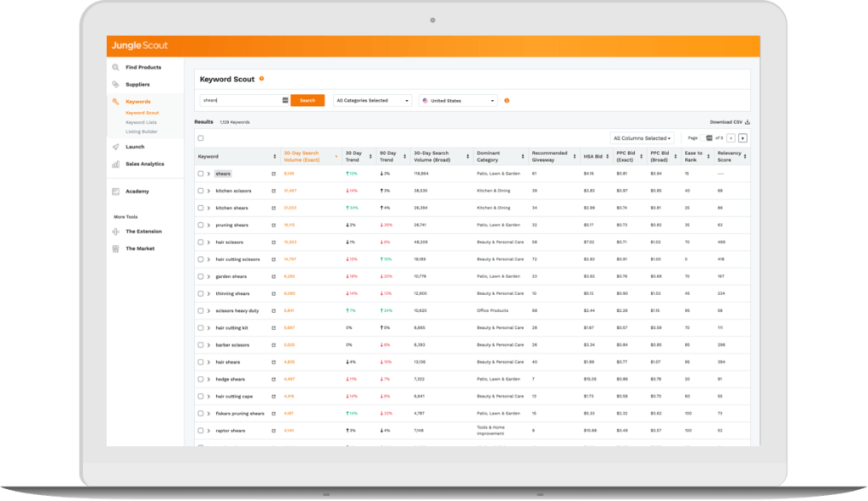Open Sales Analytics in sidebar
The image size is (868, 501).
click(x=145, y=164)
